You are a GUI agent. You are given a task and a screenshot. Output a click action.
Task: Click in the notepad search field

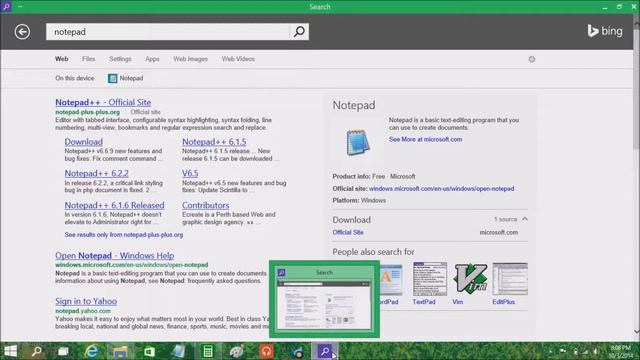(168, 31)
